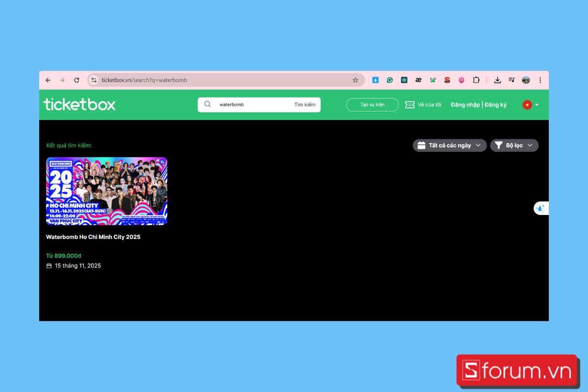
Task: Open Waterbomb Ho Chi Minh City 2025 title
Action: coord(93,237)
